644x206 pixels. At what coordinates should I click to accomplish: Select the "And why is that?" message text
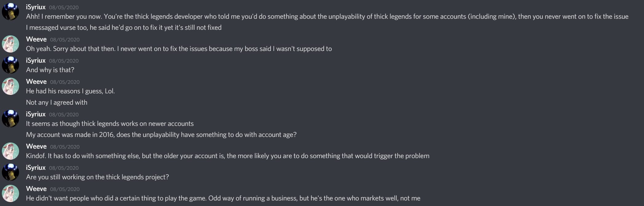[x=50, y=70]
